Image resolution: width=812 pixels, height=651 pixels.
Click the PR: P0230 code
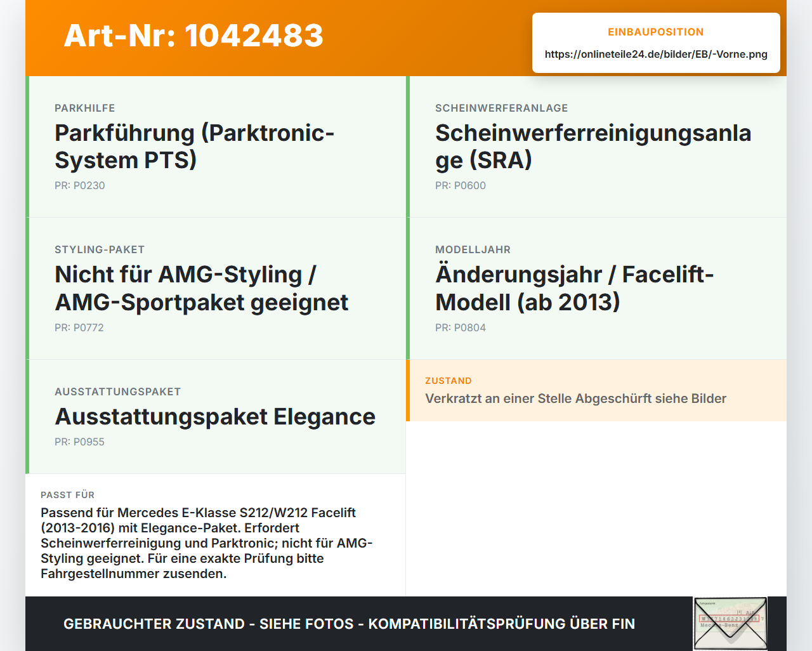coord(80,186)
